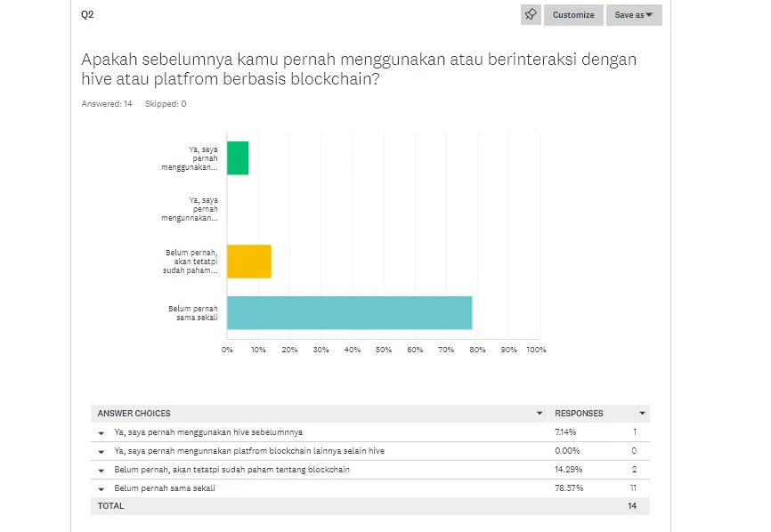Click the count 1 in the responses table

coord(634,432)
